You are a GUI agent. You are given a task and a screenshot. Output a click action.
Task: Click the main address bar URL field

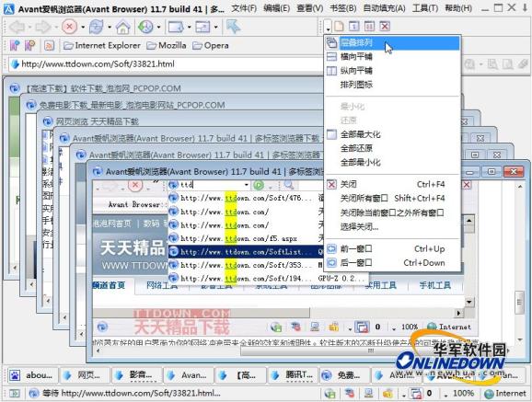(x=165, y=64)
